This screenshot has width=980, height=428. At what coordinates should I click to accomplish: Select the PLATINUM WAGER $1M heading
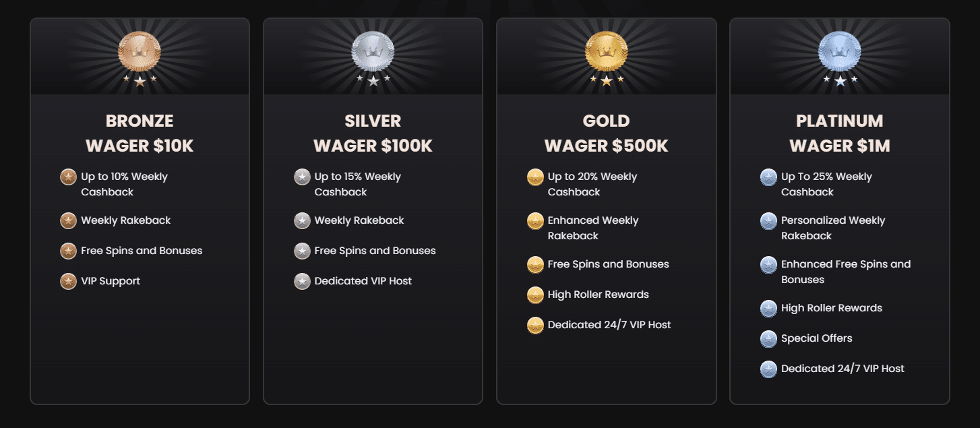[x=840, y=133]
